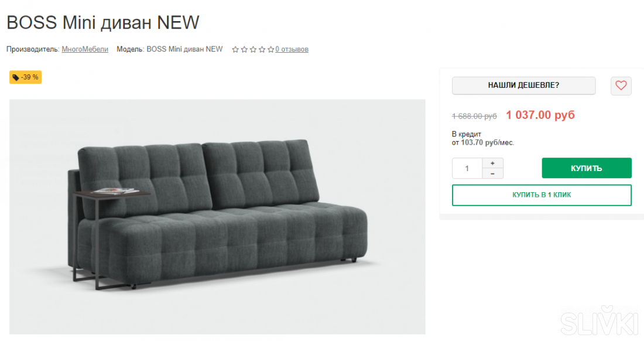Rate product with the third star
This screenshot has width=644, height=341.
(x=253, y=50)
